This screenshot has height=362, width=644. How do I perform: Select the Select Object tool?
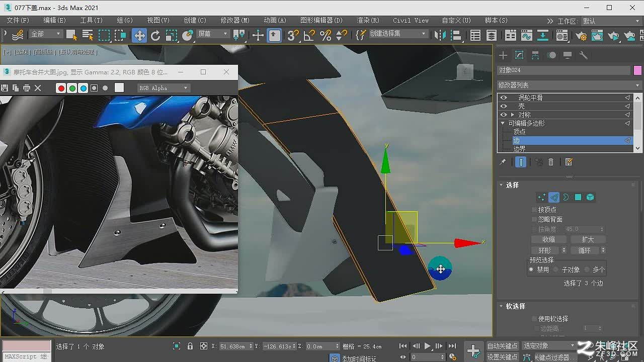pos(71,35)
